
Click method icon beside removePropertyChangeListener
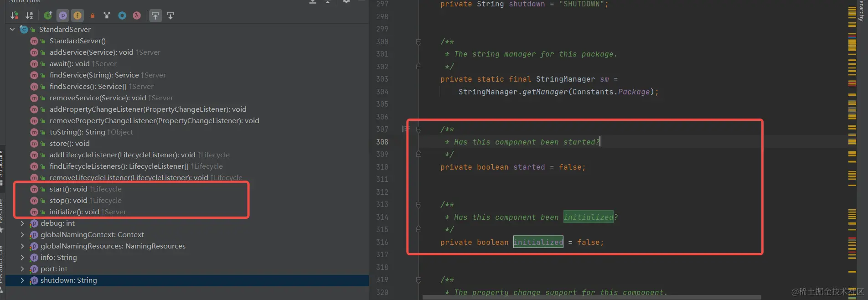(x=34, y=120)
